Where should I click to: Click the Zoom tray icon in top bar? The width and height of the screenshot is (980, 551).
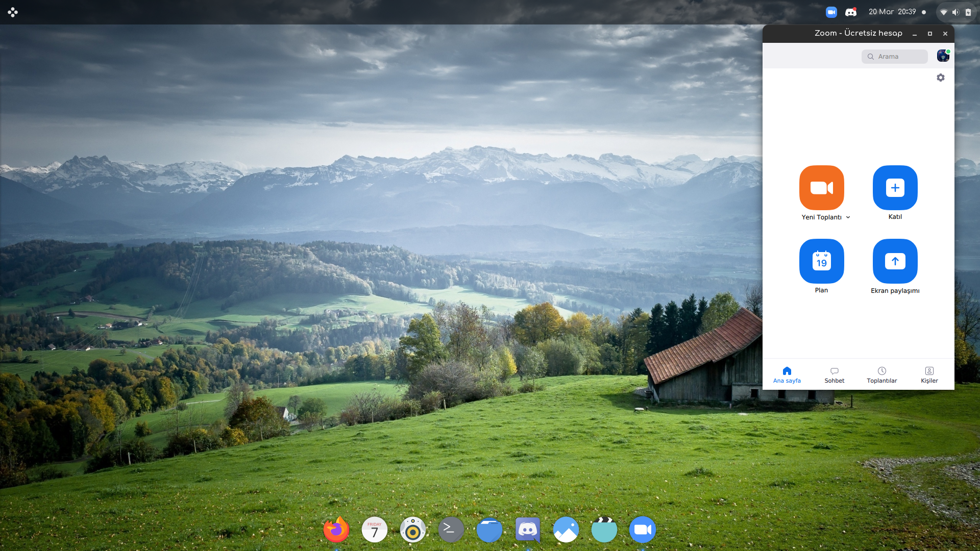831,12
